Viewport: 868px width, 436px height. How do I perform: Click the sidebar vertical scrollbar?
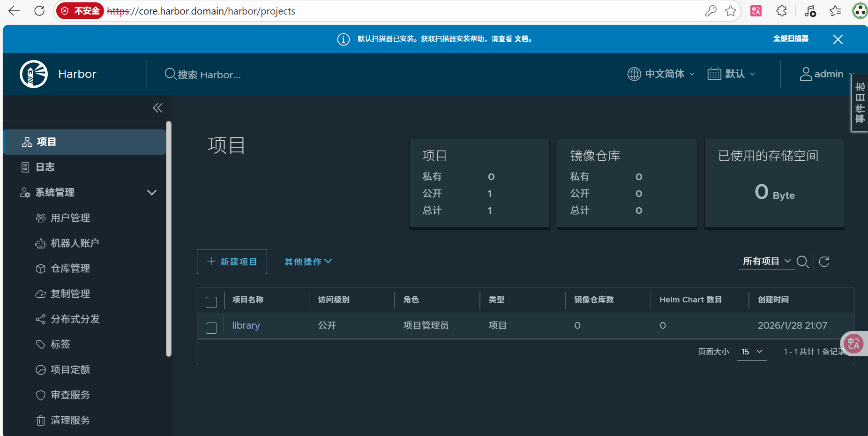(x=169, y=239)
